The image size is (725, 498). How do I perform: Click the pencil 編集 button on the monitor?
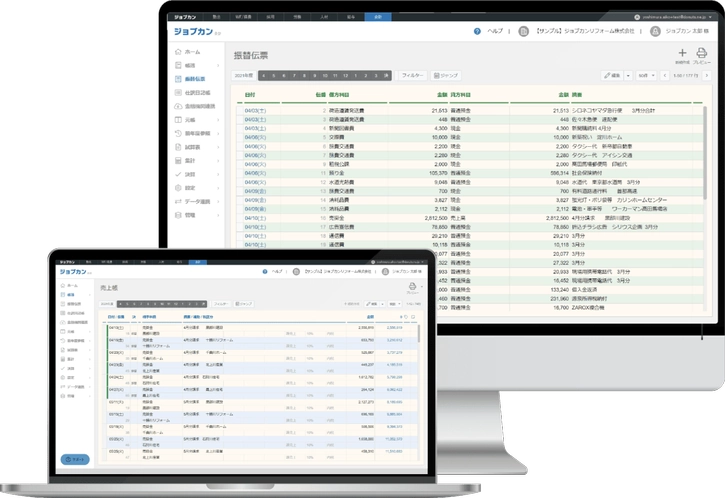[x=612, y=75]
